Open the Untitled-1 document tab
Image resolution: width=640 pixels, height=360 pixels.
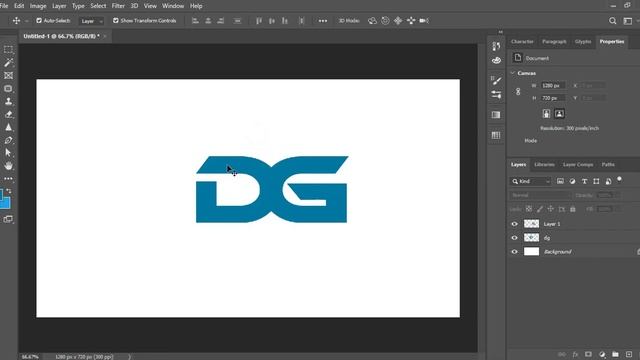pyautogui.click(x=61, y=36)
